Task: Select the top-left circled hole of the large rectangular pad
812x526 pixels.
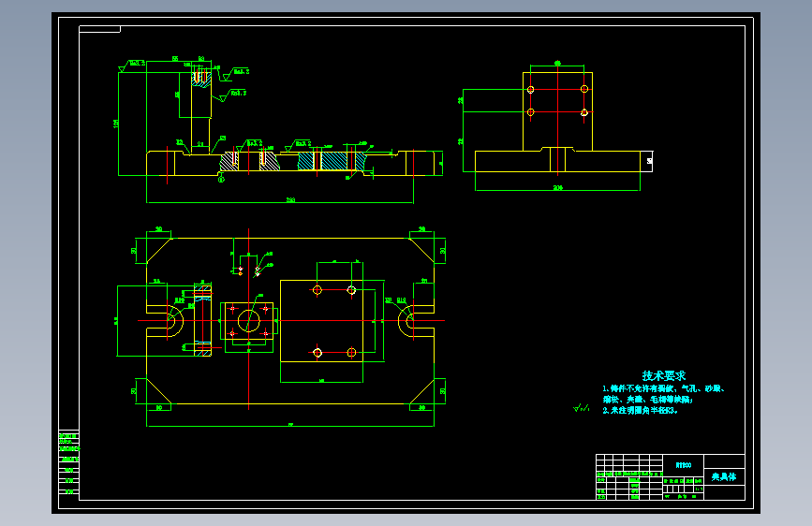Action: coord(317,290)
